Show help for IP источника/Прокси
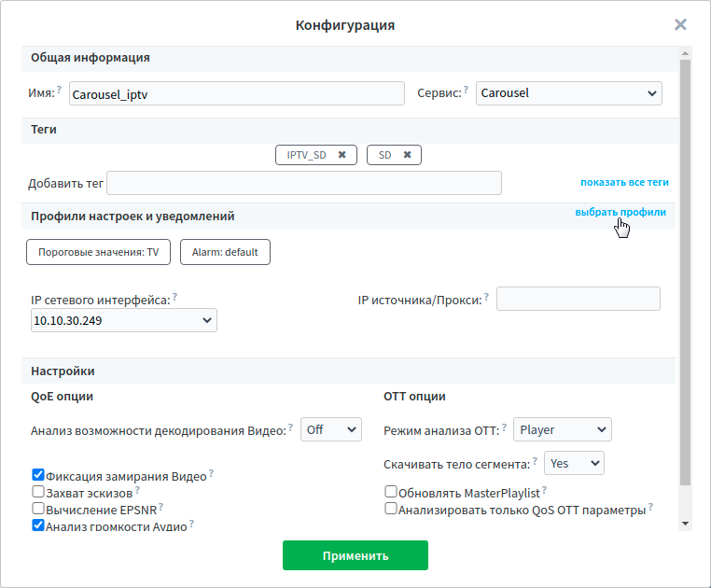This screenshot has width=711, height=588. pyautogui.click(x=486, y=297)
